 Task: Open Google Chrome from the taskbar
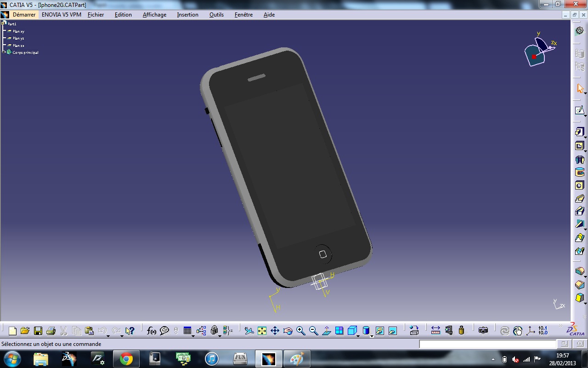tap(126, 359)
